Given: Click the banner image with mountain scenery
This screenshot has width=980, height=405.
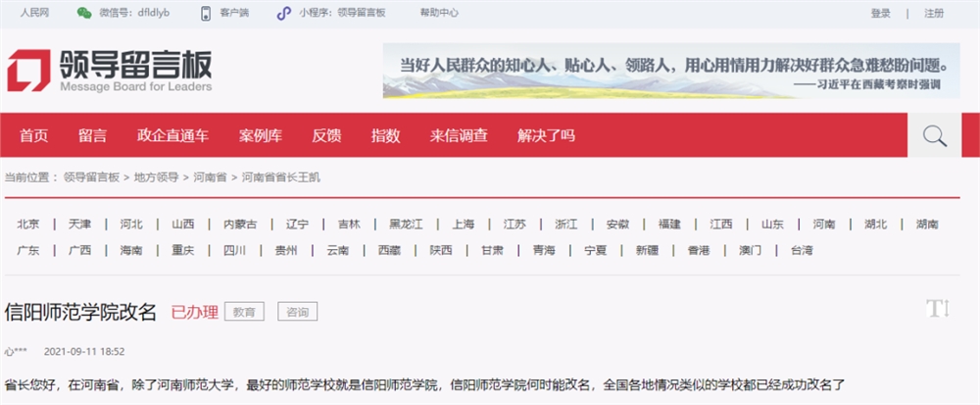Looking at the screenshot, I should coord(671,71).
